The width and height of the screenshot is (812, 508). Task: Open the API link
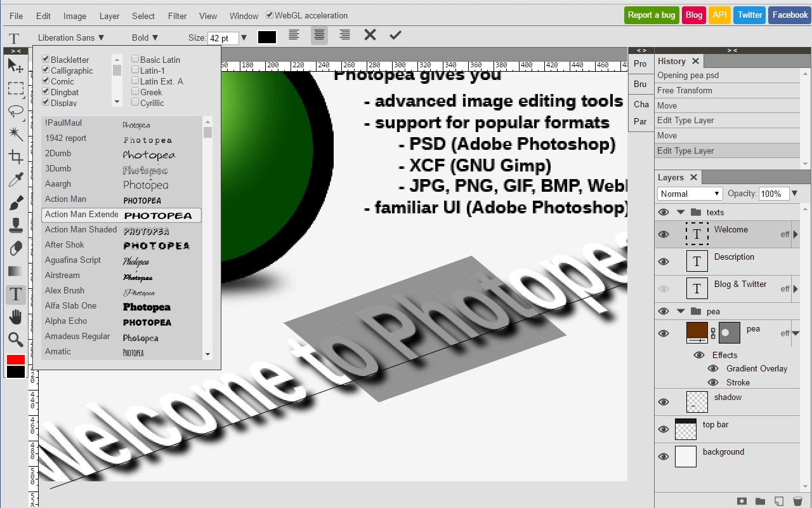click(x=719, y=15)
